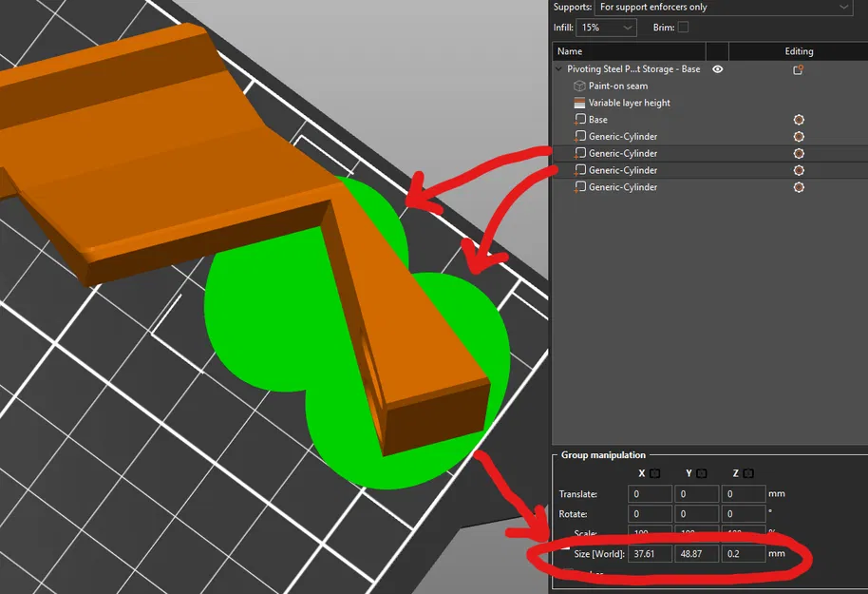The height and width of the screenshot is (594, 868).
Task: Click the part icon beside Base
Action: [579, 120]
